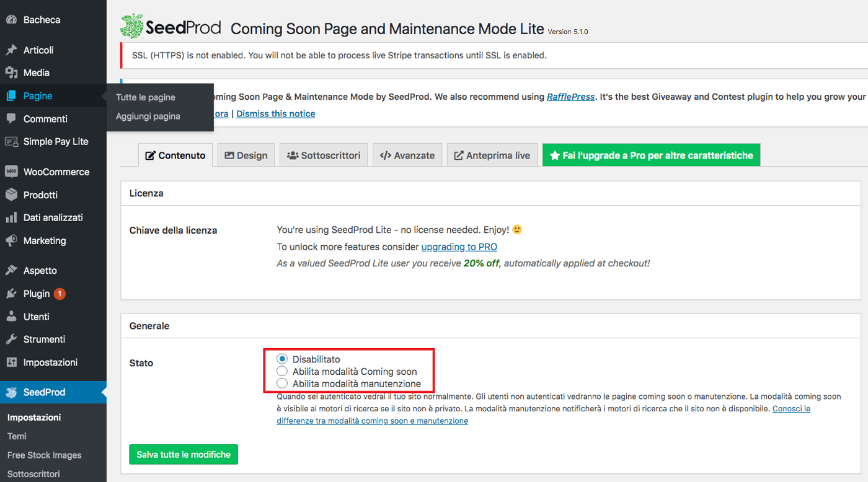Screen dimensions: 868x482
Task: Click the SeedProd sidebar leaf icon
Action: coord(11,392)
